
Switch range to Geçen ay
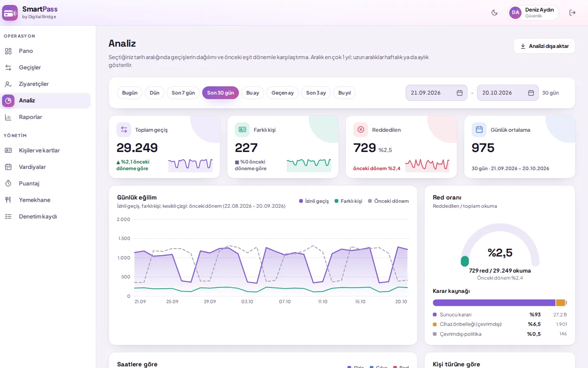pyautogui.click(x=283, y=93)
